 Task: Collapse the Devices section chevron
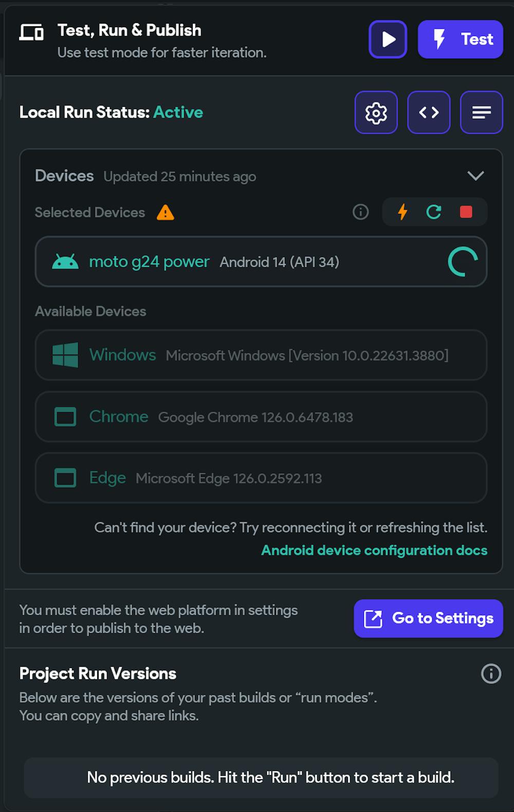pyautogui.click(x=475, y=176)
